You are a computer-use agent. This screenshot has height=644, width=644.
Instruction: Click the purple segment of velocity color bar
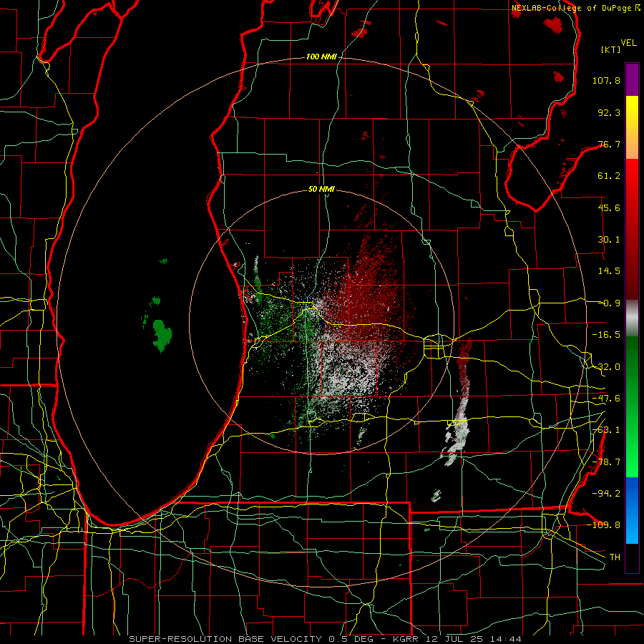point(632,79)
